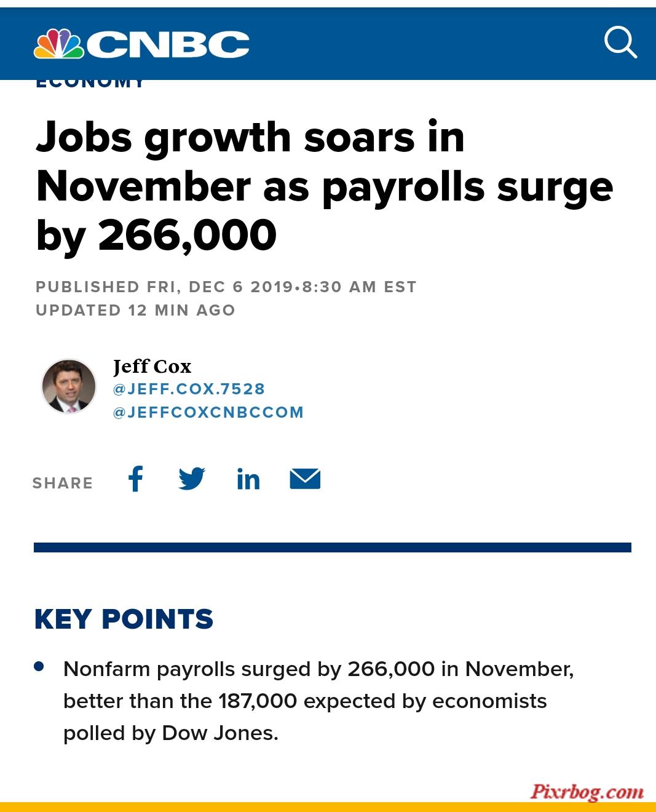Image resolution: width=656 pixels, height=812 pixels.
Task: Open Jeff Cox's author profile photo
Action: click(x=69, y=386)
